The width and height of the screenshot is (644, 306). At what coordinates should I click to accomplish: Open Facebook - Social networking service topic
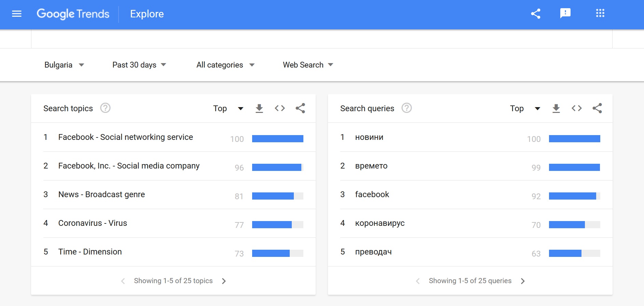[x=126, y=137]
